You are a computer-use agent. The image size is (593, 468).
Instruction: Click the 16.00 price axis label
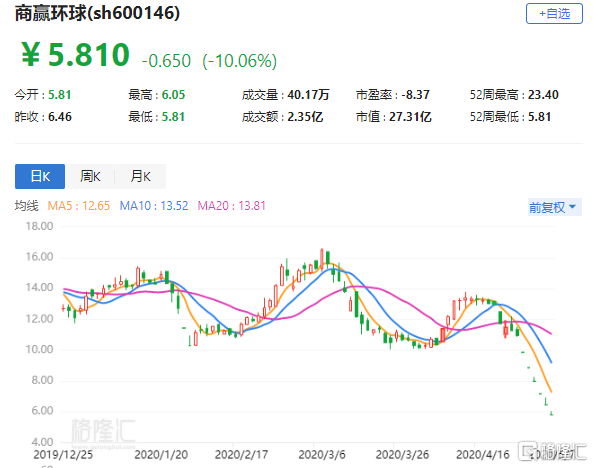coord(39,257)
